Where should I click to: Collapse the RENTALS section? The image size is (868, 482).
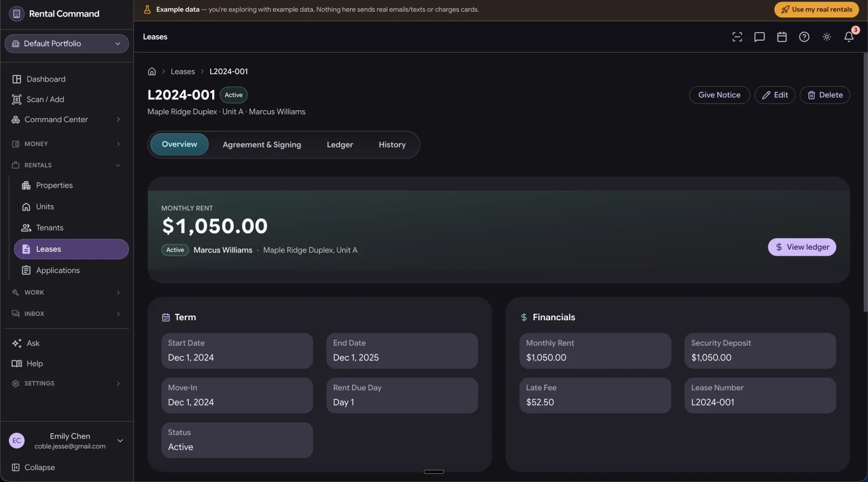(x=66, y=165)
